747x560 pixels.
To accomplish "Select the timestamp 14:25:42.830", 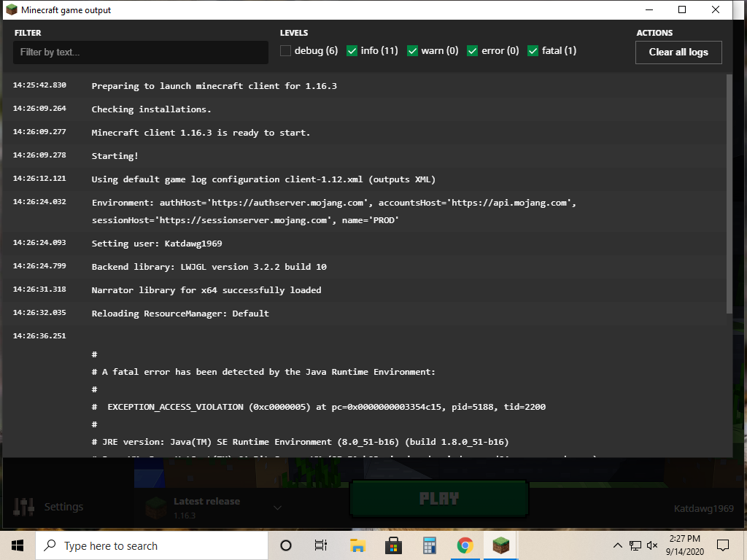I will coord(39,85).
